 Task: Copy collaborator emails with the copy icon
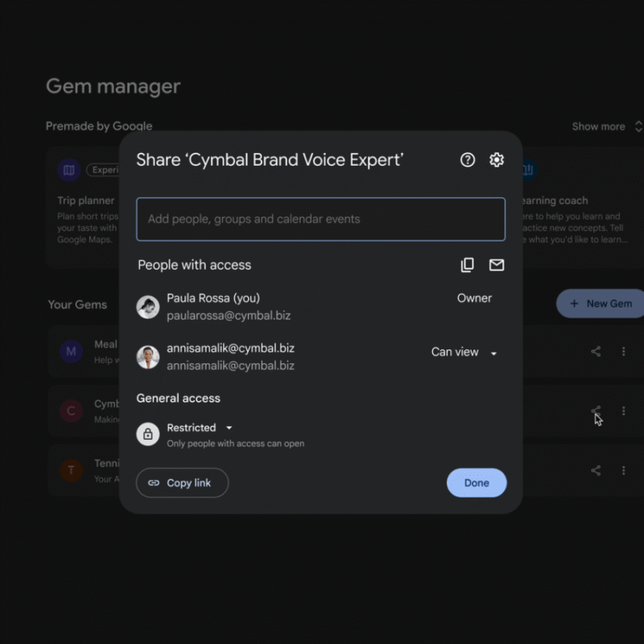coord(468,264)
